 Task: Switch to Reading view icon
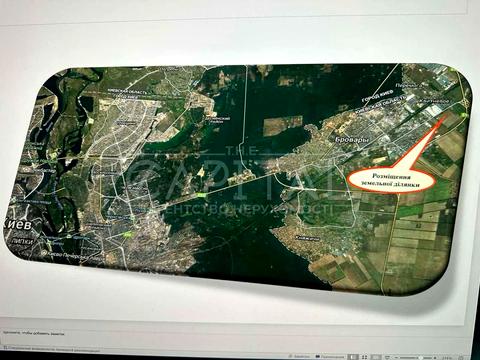point(376,357)
